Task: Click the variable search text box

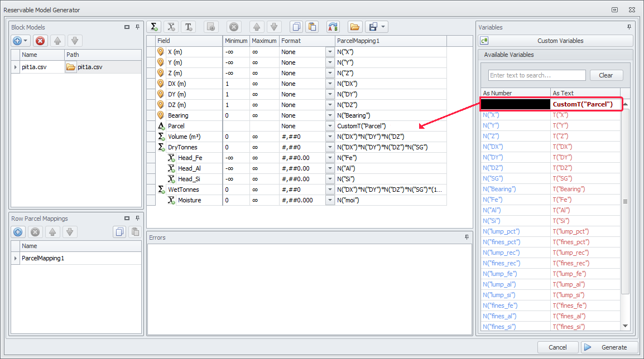Action: pyautogui.click(x=537, y=75)
